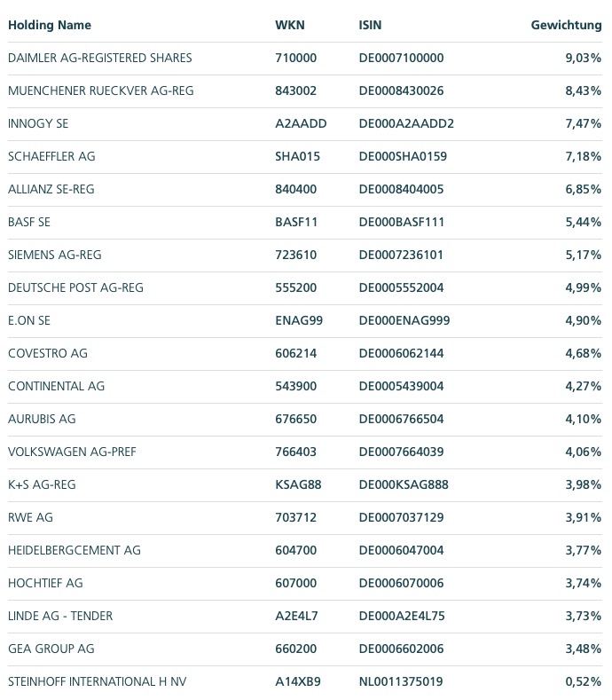Select the BASF SE holding name
This screenshot has width=612, height=700.
(29, 222)
